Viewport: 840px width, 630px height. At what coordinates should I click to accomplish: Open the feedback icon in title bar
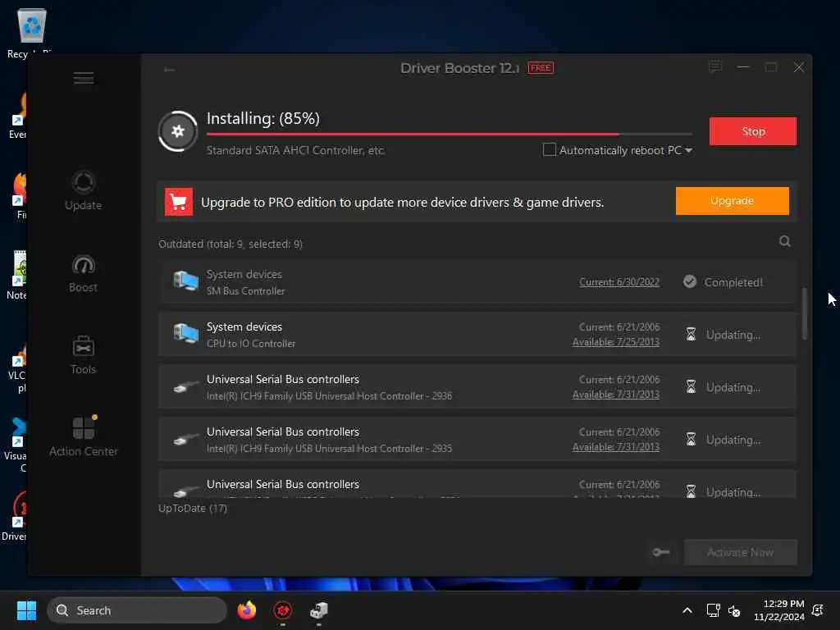[x=715, y=67]
